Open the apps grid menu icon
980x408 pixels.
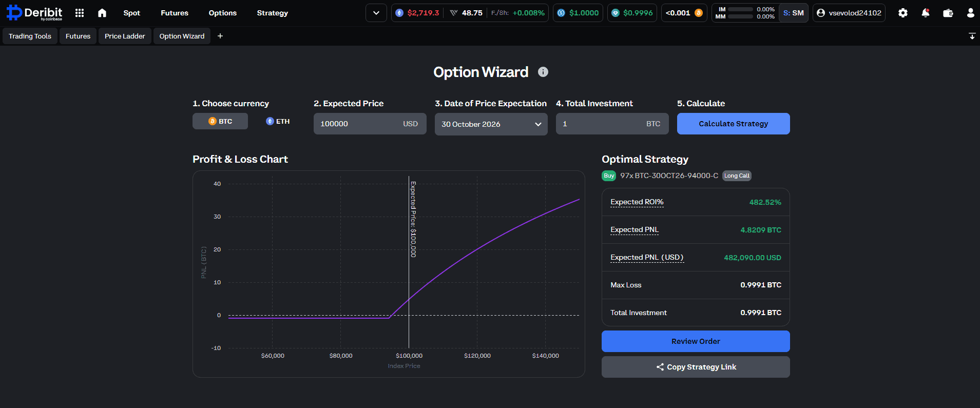coord(80,13)
